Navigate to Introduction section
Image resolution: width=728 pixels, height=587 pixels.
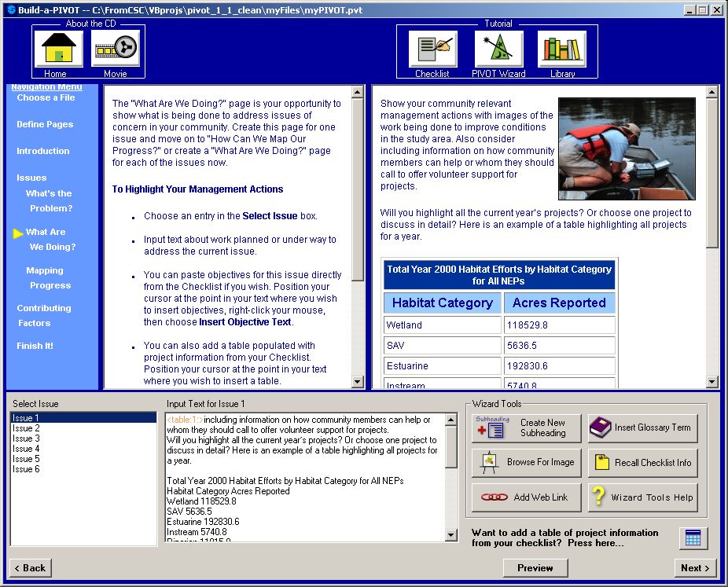[x=43, y=151]
